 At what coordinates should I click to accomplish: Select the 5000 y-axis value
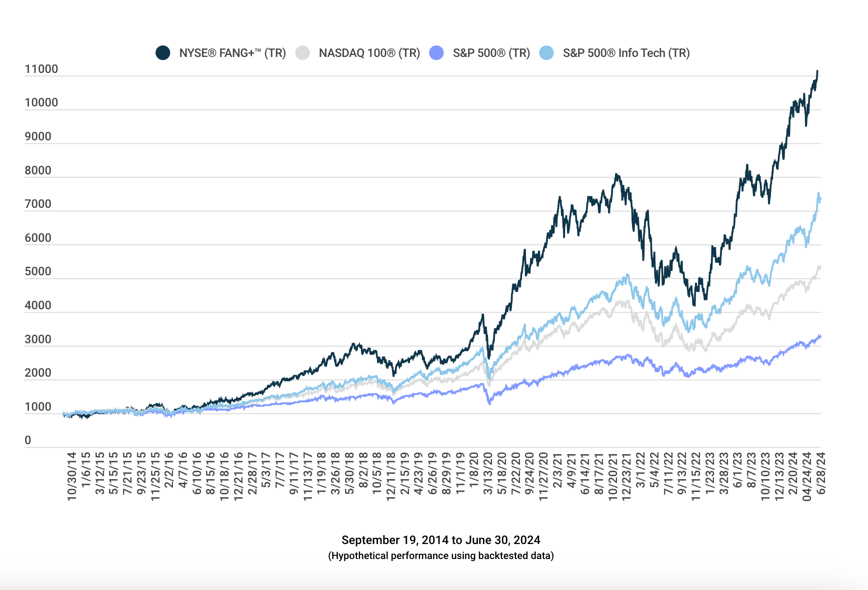pos(38,271)
